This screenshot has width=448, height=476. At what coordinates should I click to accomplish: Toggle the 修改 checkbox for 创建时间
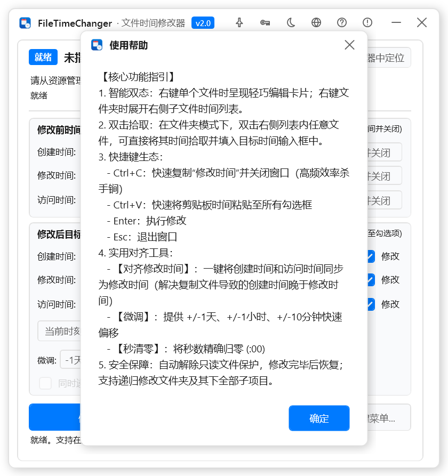[371, 256]
